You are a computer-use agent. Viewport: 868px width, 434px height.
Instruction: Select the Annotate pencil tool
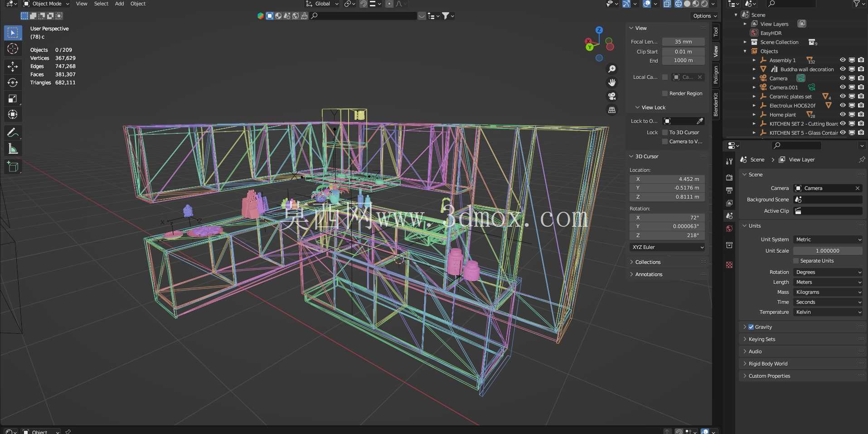point(13,132)
